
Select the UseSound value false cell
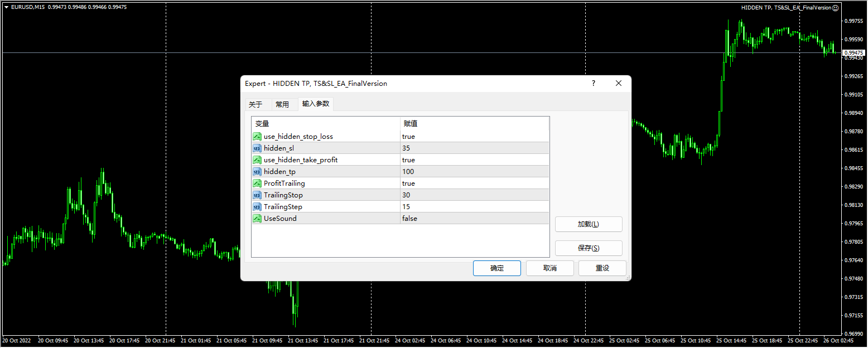coord(474,219)
